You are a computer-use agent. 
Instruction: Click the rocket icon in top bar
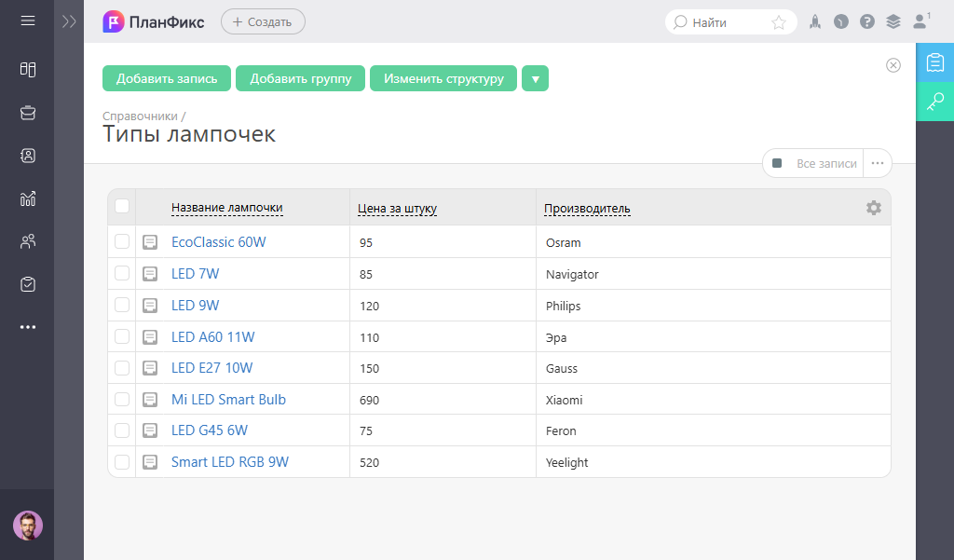(x=814, y=21)
